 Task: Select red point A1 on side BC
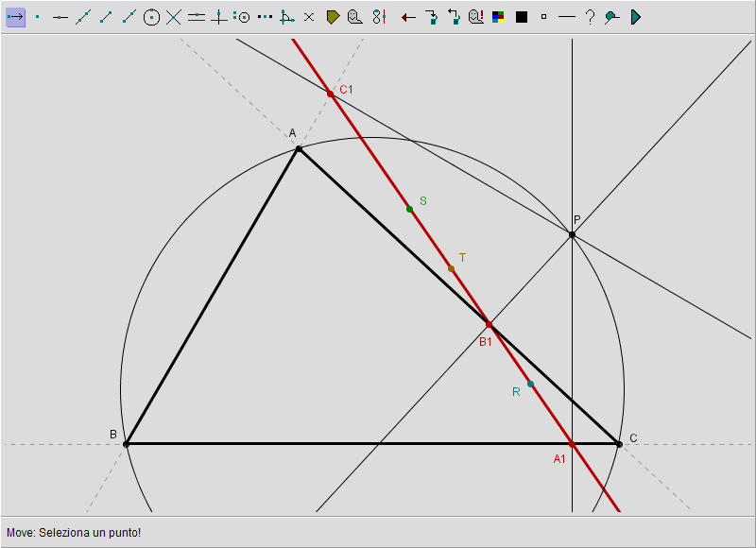(x=572, y=444)
